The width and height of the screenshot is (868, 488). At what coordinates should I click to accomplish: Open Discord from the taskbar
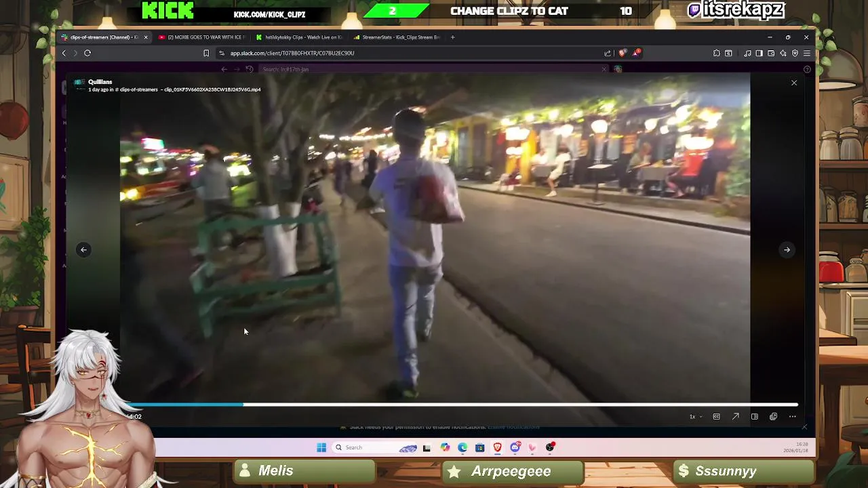515,447
